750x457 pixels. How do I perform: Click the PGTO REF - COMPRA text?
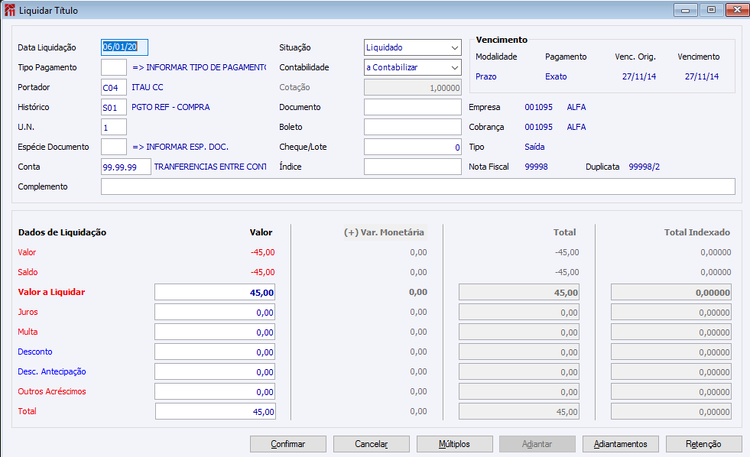click(x=171, y=107)
